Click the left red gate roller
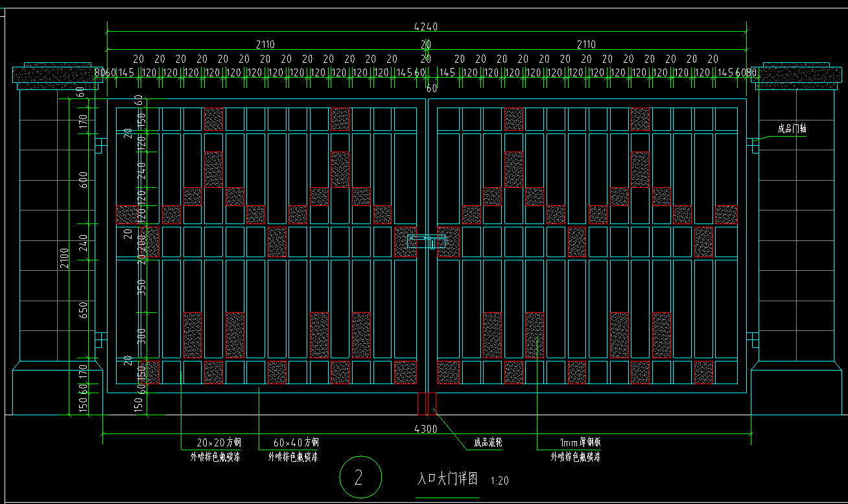The width and height of the screenshot is (848, 504). coord(421,404)
